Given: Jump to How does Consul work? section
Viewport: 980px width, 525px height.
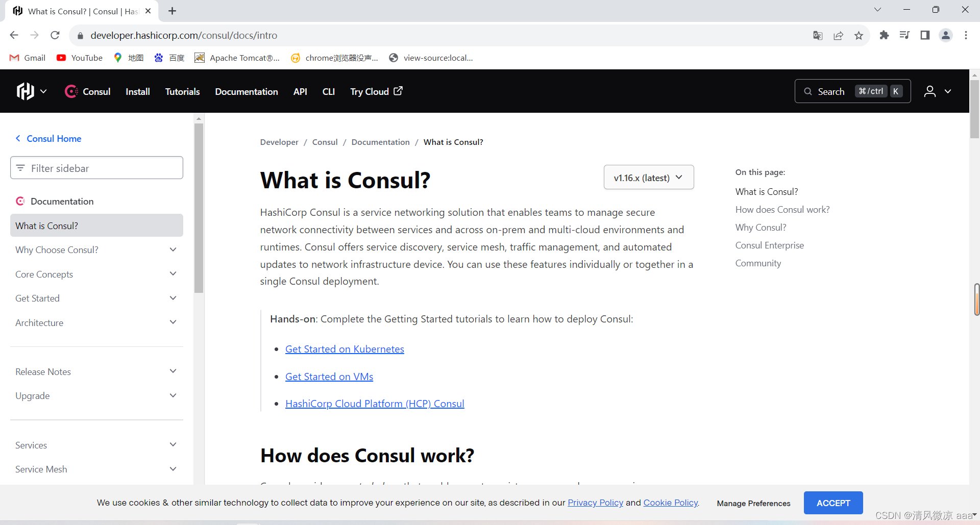Looking at the screenshot, I should pyautogui.click(x=782, y=209).
